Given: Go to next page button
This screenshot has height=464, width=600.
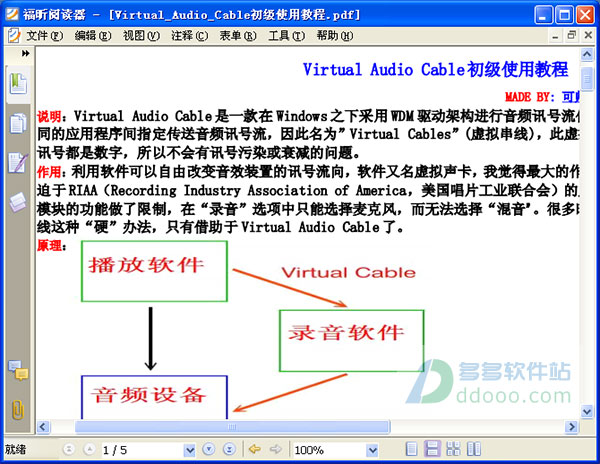Looking at the screenshot, I should [x=209, y=449].
